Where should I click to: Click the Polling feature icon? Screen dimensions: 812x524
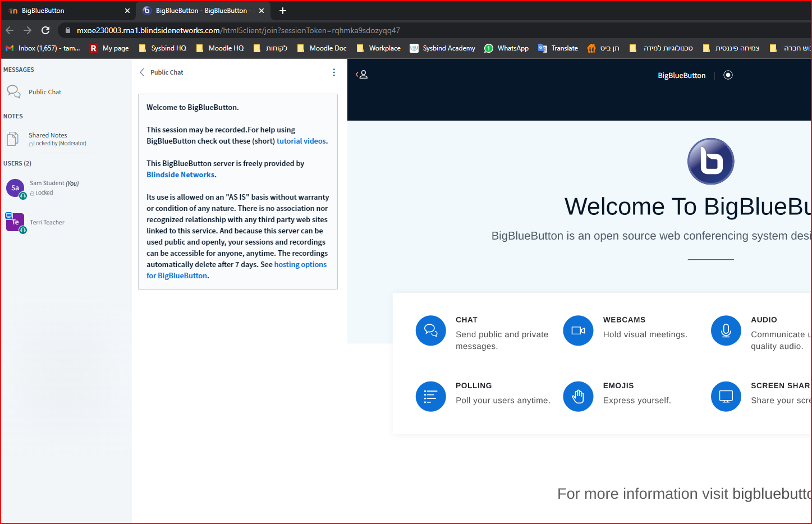pos(430,396)
